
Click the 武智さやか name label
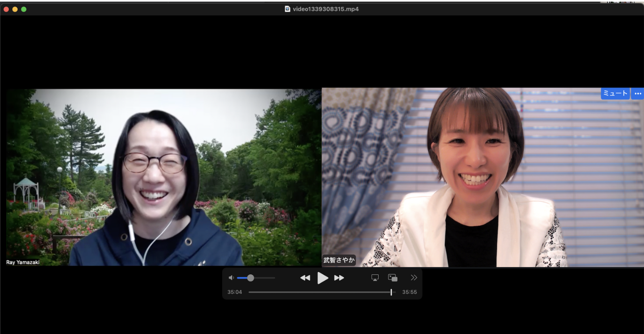[339, 260]
